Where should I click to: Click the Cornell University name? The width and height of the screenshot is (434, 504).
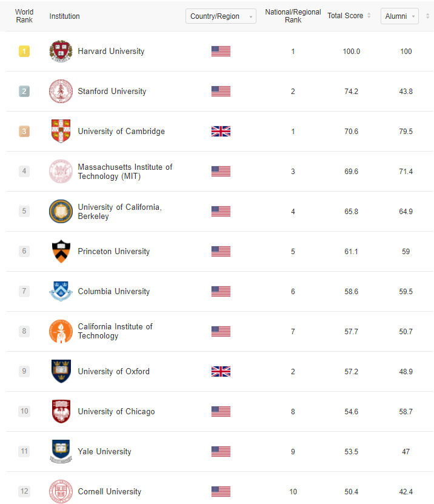coord(110,491)
